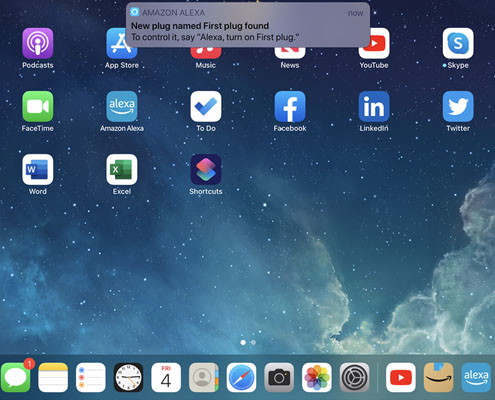The image size is (495, 400).
Task: Launch the LinkedIn app
Action: pos(374,106)
